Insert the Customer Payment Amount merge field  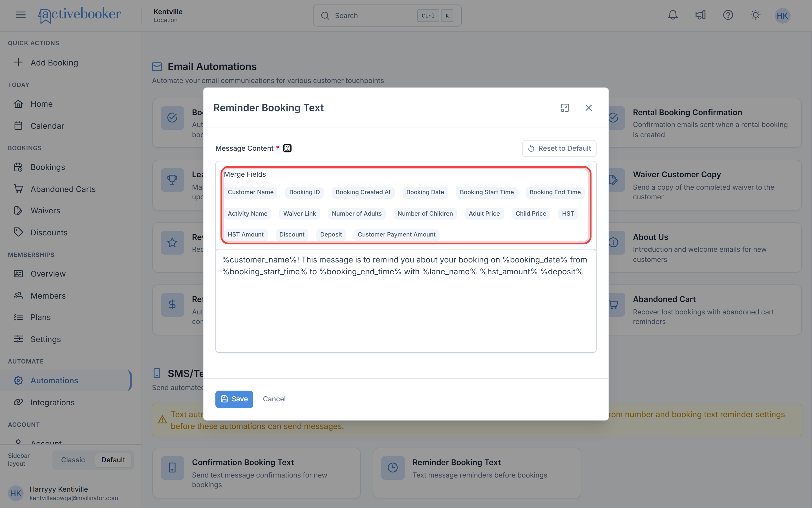tap(397, 235)
